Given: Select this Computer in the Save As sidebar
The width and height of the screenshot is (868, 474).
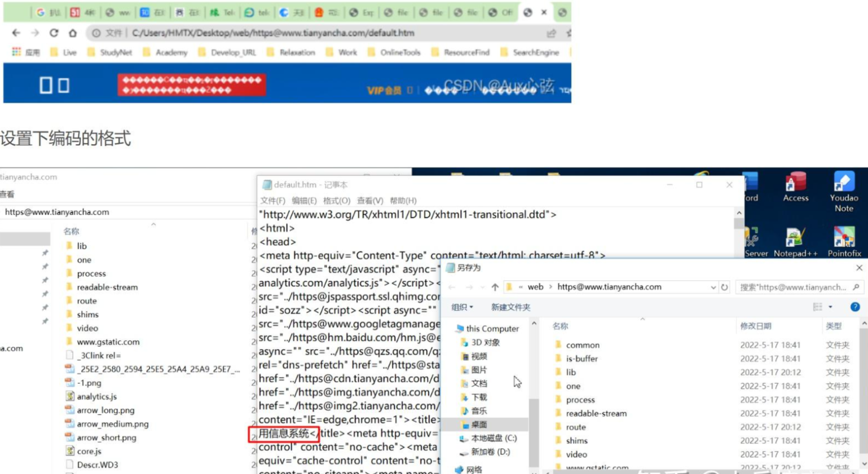Looking at the screenshot, I should pyautogui.click(x=487, y=328).
